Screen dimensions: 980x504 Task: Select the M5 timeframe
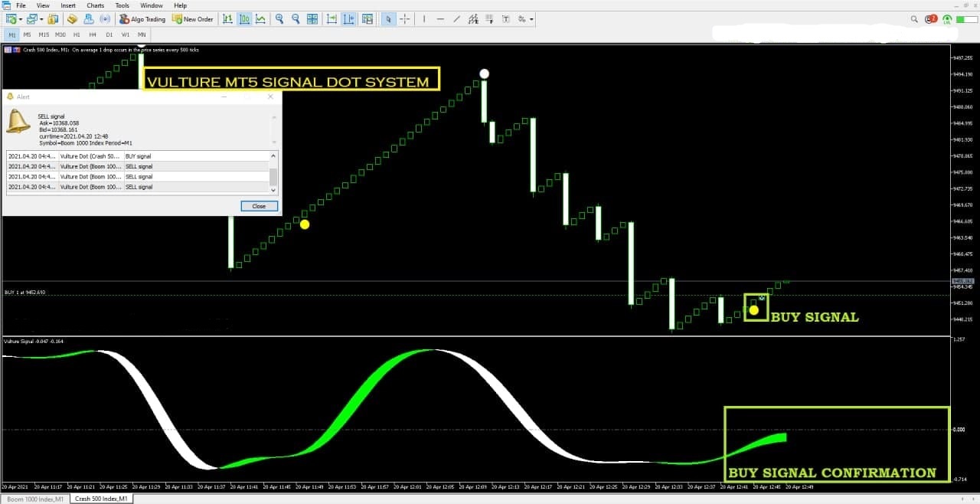(28, 34)
